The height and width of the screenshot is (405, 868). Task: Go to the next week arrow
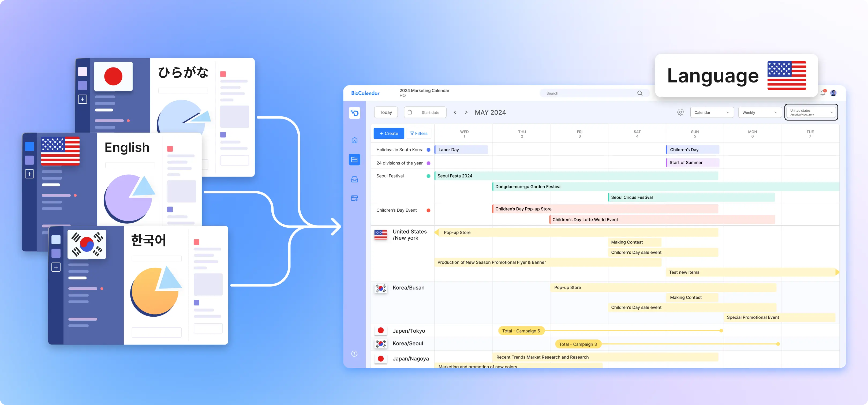pyautogui.click(x=466, y=112)
